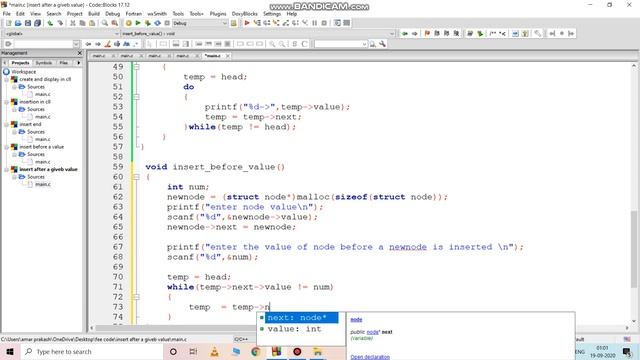
Task: Open Task View on the taskbar
Action: coord(193,351)
